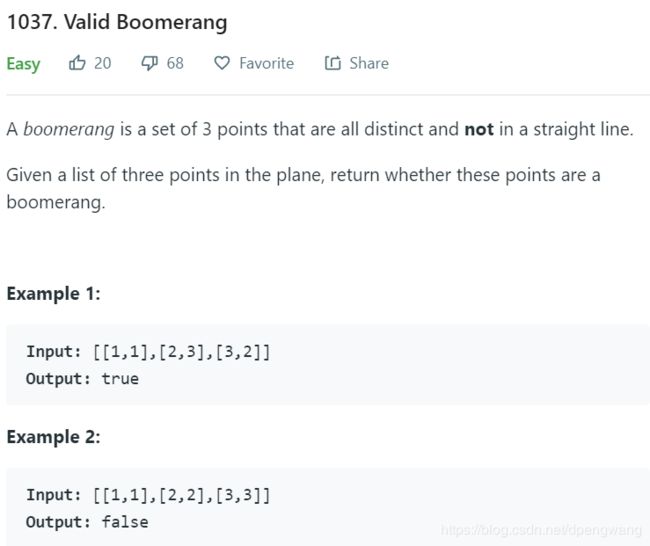Click the bold word not
Screen dimensions: 650x546
(x=479, y=129)
